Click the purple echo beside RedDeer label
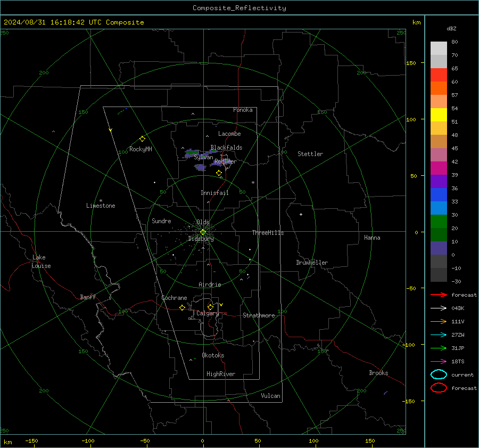This screenshot has height=448, width=479. pyautogui.click(x=219, y=162)
